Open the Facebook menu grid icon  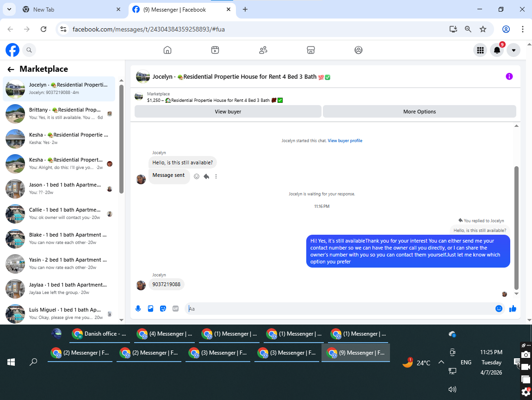click(x=480, y=50)
